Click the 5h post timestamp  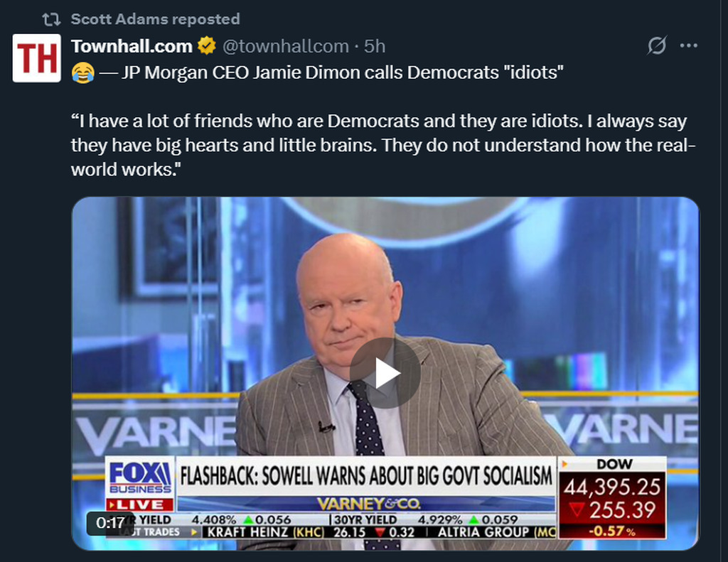pyautogui.click(x=375, y=47)
